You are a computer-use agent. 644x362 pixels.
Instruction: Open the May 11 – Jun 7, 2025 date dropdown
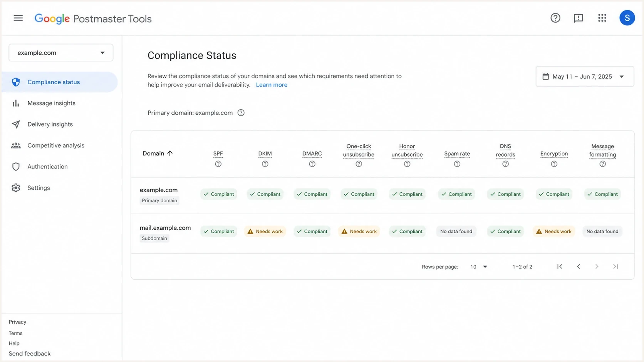(x=585, y=76)
